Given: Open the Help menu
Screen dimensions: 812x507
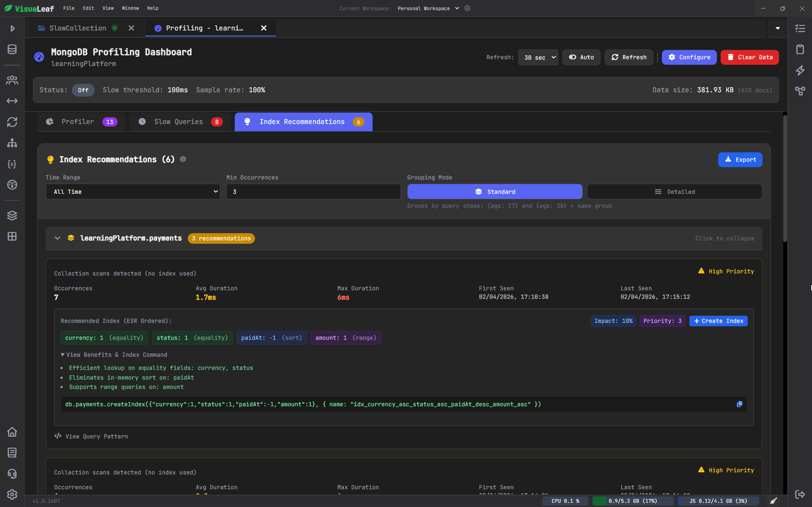Looking at the screenshot, I should click(153, 8).
